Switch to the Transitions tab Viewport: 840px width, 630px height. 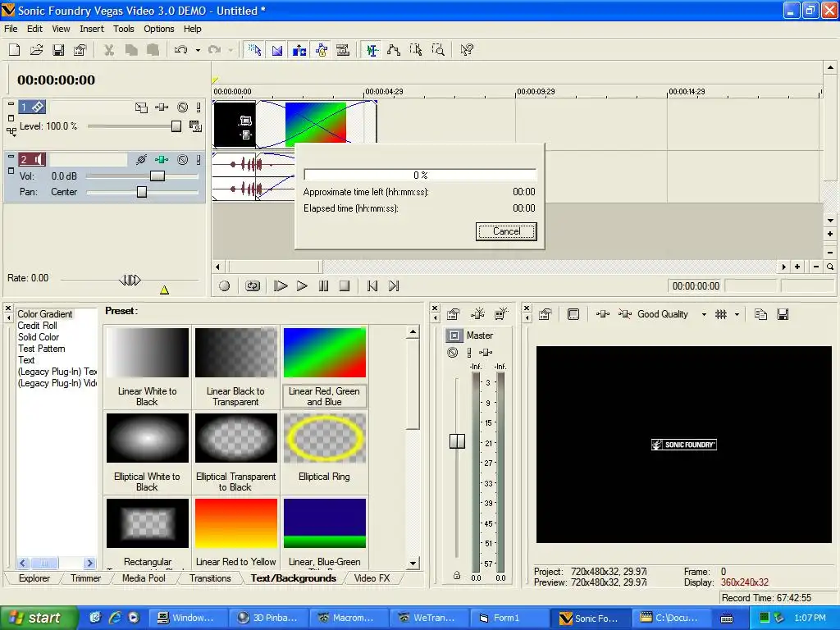(x=210, y=578)
